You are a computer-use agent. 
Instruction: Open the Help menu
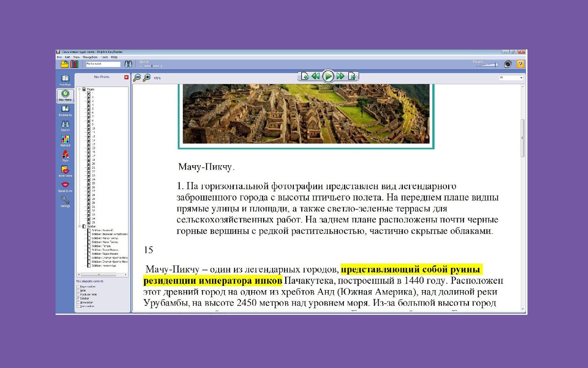(114, 57)
